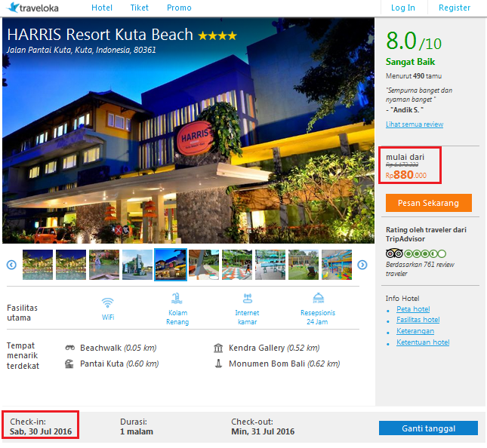Image resolution: width=487 pixels, height=448 pixels.
Task: Click the Ganti tanggal button
Action: (x=428, y=428)
